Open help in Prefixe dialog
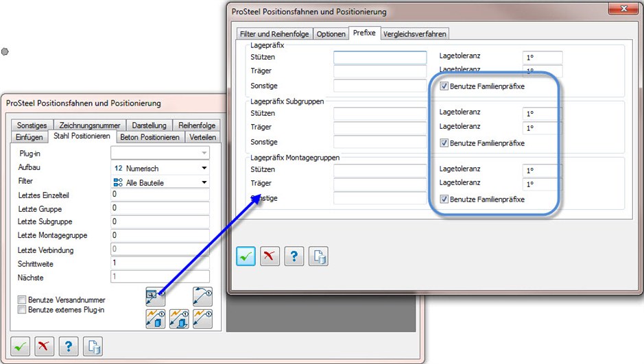 (294, 256)
